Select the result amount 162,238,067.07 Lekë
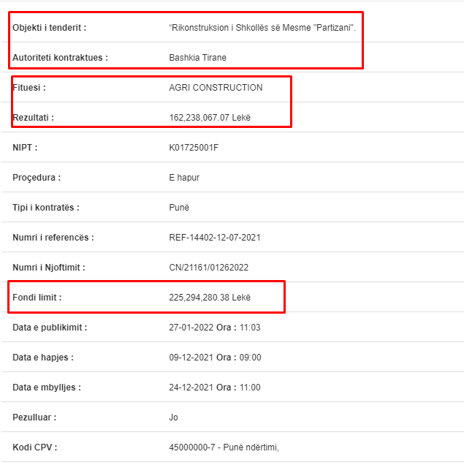 (210, 118)
